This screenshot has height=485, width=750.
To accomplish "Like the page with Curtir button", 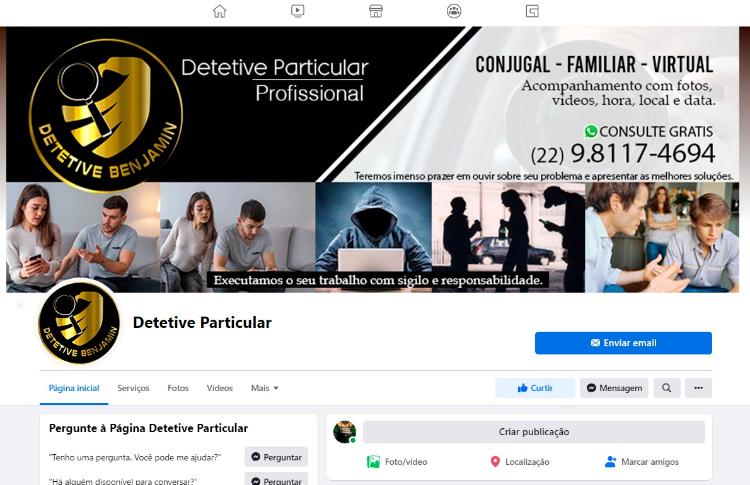I will (x=535, y=388).
